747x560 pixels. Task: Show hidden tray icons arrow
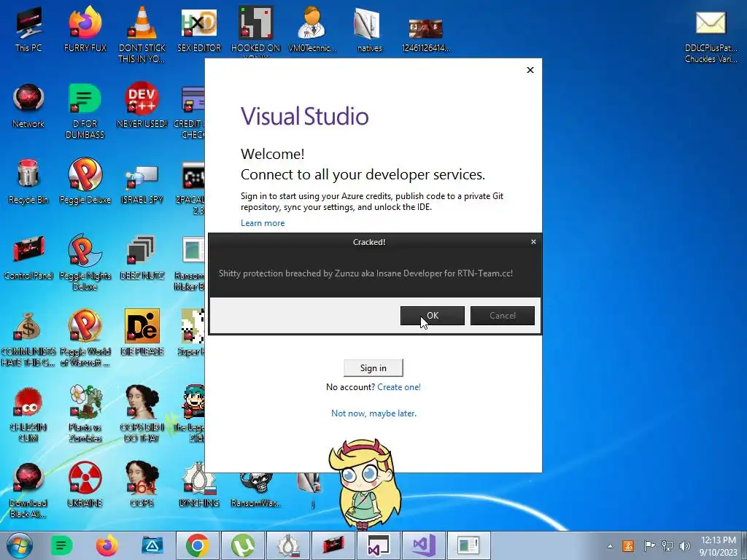point(610,546)
